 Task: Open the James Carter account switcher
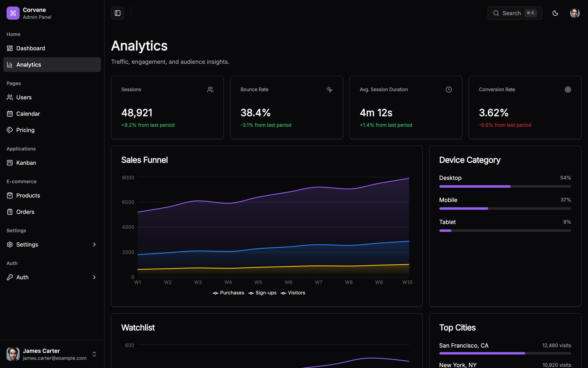coord(52,354)
